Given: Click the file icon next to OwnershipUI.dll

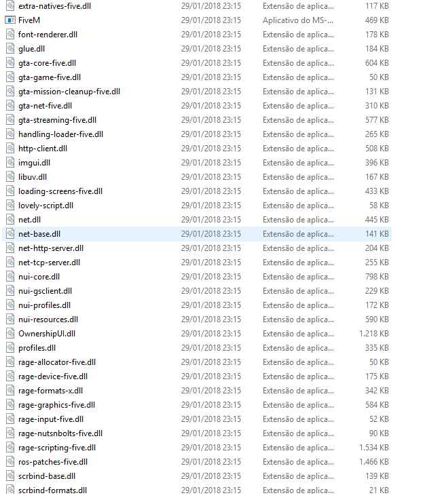Looking at the screenshot, I should pyautogui.click(x=10, y=334).
